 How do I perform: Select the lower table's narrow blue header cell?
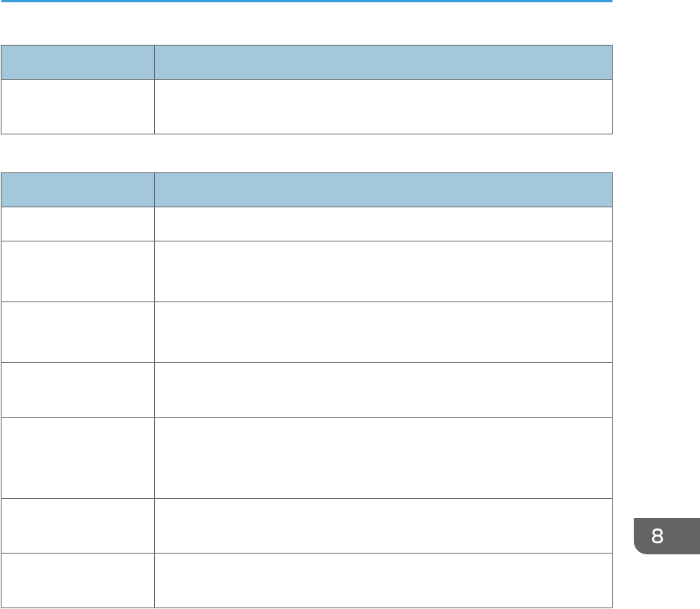pyautogui.click(x=77, y=190)
